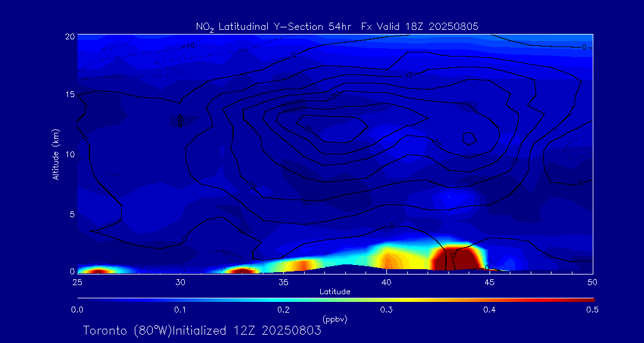This screenshot has height=343, width=644.
Task: Click the contour label 30 in the plot
Action: (308, 129)
